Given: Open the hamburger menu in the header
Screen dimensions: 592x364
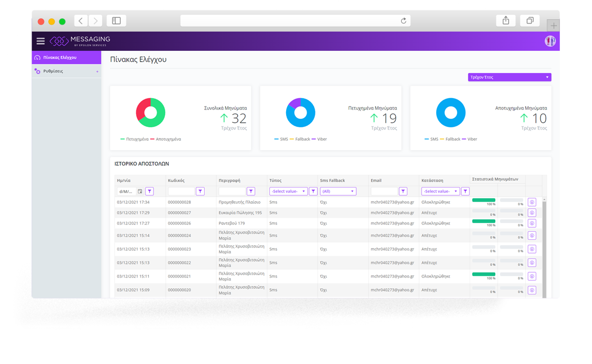Looking at the screenshot, I should coord(40,41).
